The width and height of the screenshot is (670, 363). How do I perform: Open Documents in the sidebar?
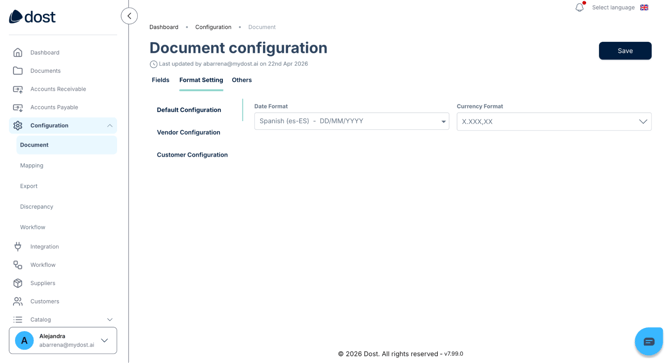coord(45,71)
